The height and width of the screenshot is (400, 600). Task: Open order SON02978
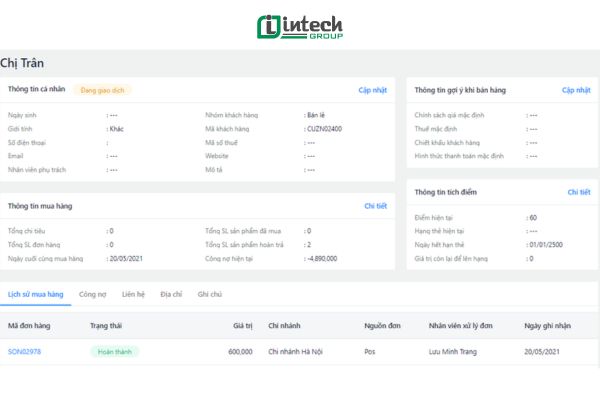point(24,352)
